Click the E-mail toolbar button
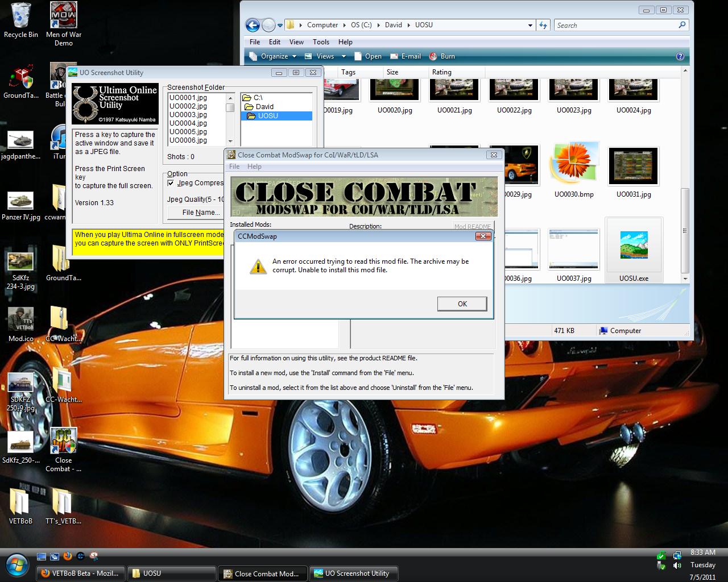The width and height of the screenshot is (728, 582). pos(405,56)
